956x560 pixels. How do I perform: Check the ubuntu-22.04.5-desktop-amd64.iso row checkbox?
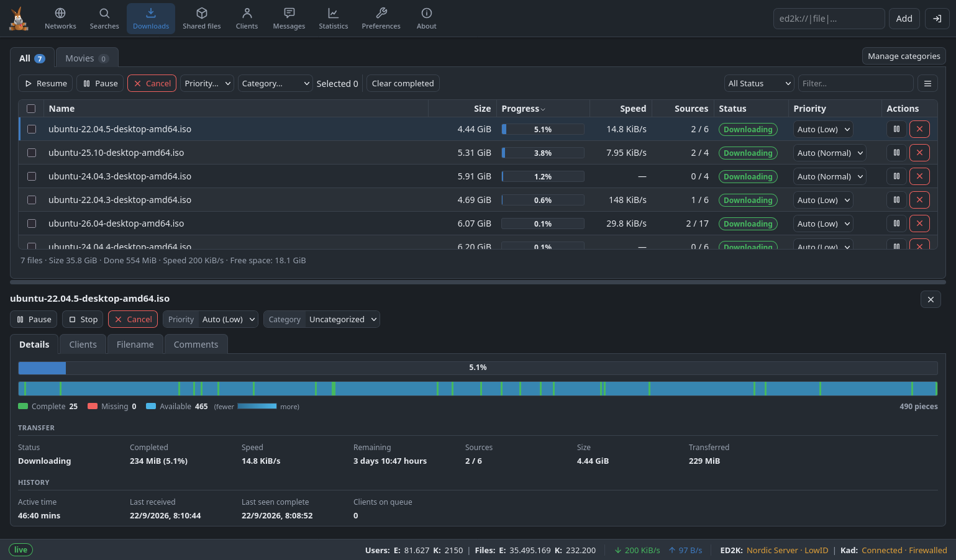32,129
